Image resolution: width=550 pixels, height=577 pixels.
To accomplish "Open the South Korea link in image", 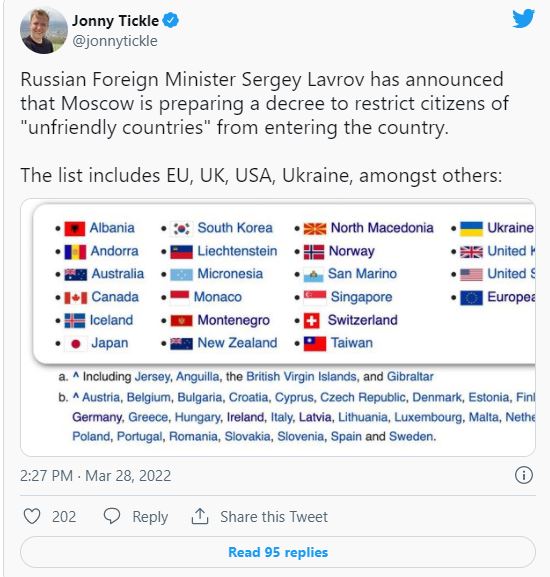I will (x=235, y=228).
